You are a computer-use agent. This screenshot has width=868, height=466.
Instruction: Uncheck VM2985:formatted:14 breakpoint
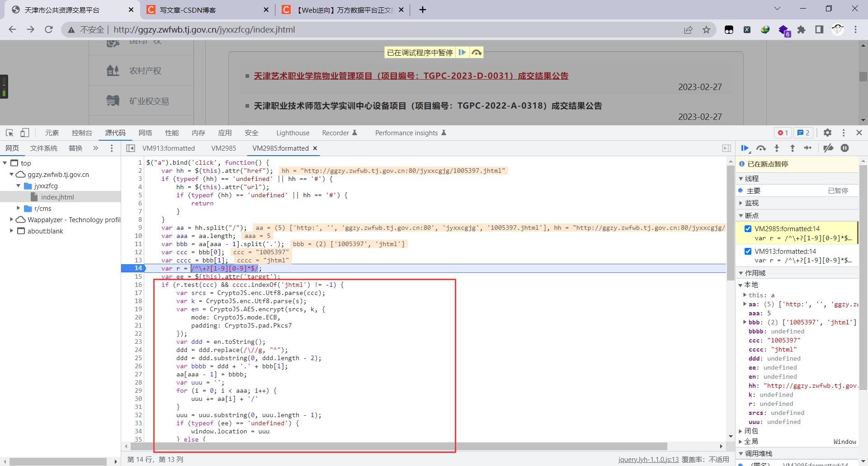coord(748,228)
